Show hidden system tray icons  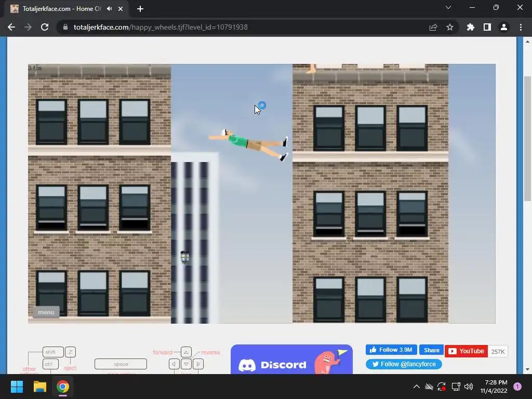coord(417,387)
